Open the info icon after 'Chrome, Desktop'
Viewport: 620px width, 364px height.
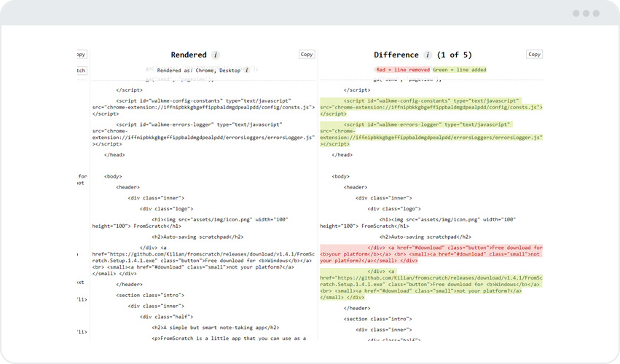coord(247,71)
